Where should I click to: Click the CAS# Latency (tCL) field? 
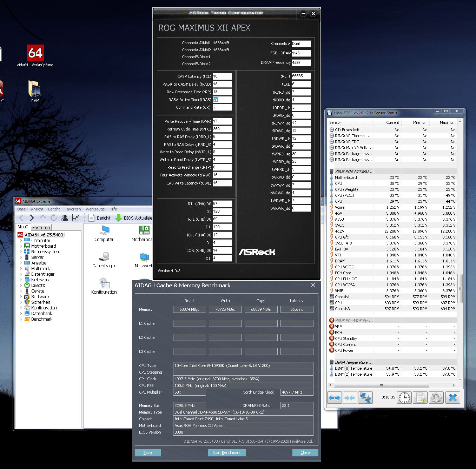tap(222, 76)
